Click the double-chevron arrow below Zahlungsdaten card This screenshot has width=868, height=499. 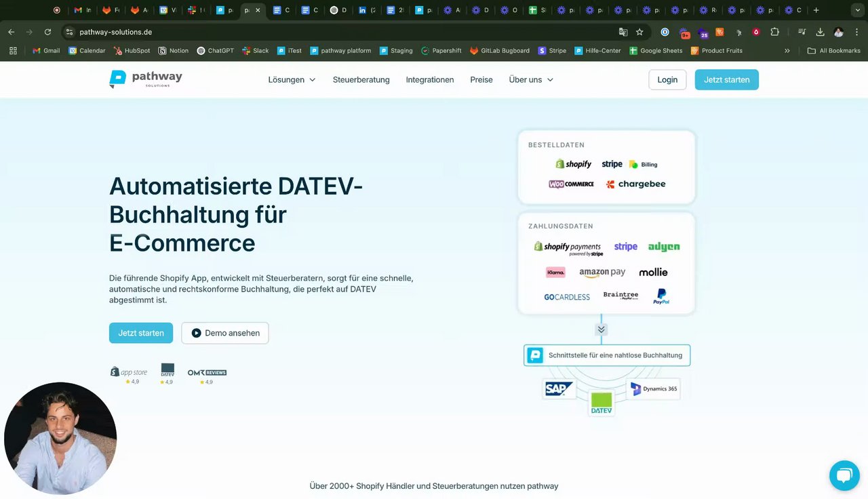601,330
